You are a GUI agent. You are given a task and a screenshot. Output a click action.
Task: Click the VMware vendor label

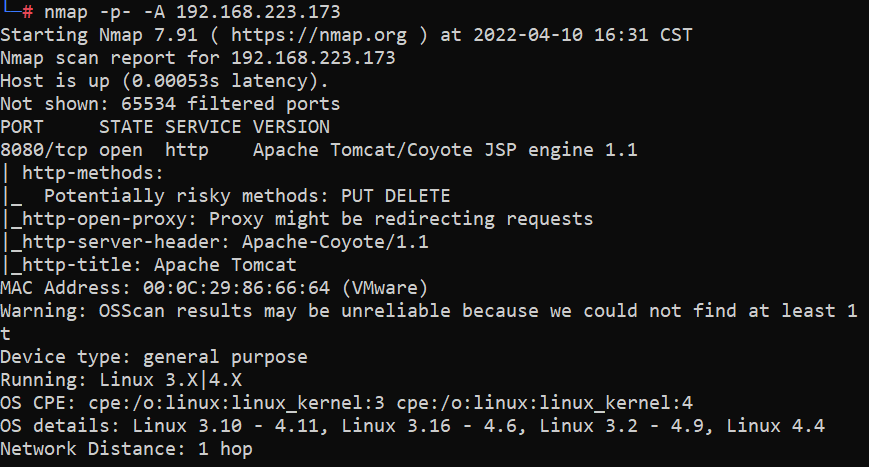pos(385,288)
